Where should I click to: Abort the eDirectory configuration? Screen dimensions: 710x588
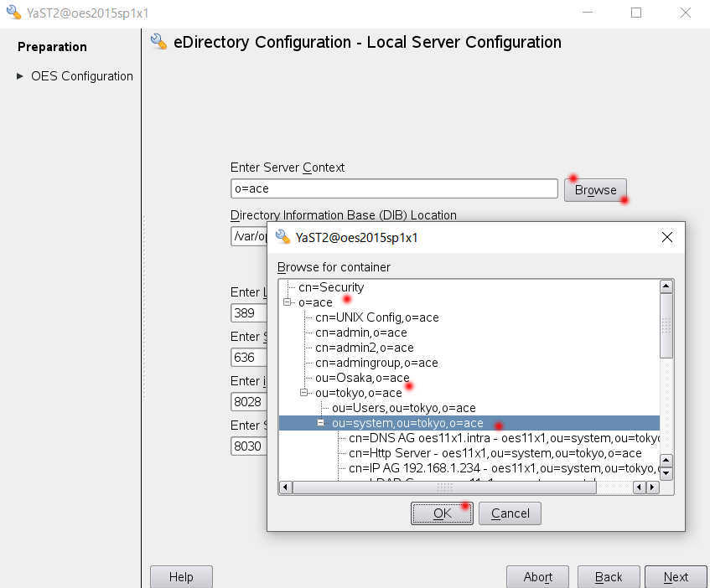tap(537, 576)
